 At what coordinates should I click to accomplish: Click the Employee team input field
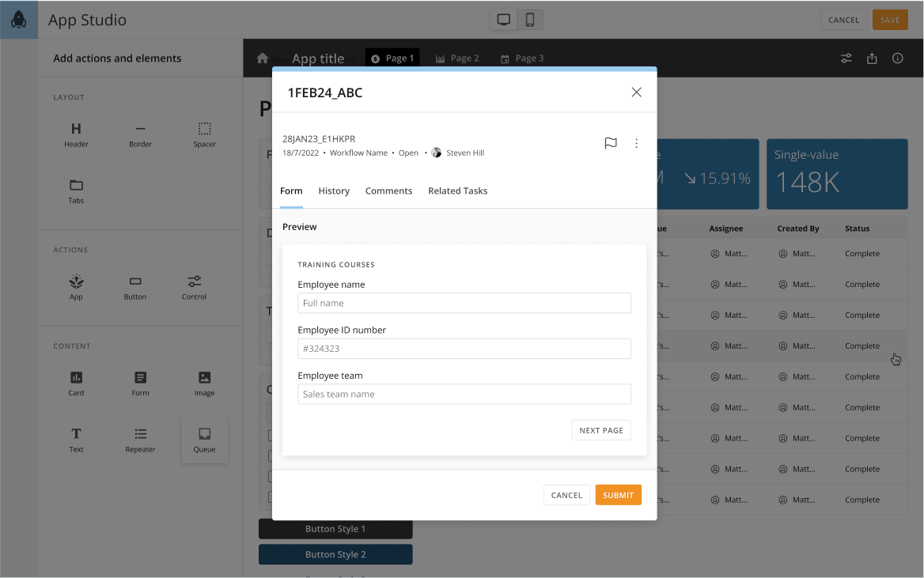(464, 394)
